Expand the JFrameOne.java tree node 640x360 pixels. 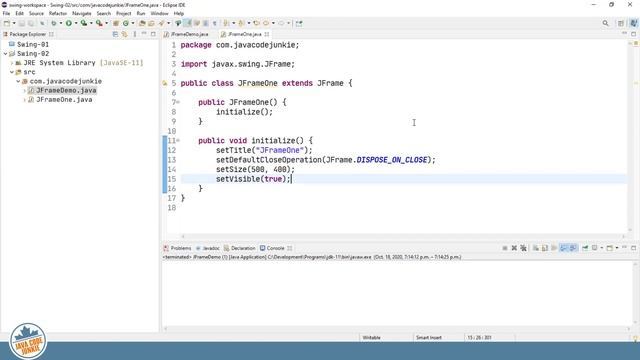(x=24, y=100)
